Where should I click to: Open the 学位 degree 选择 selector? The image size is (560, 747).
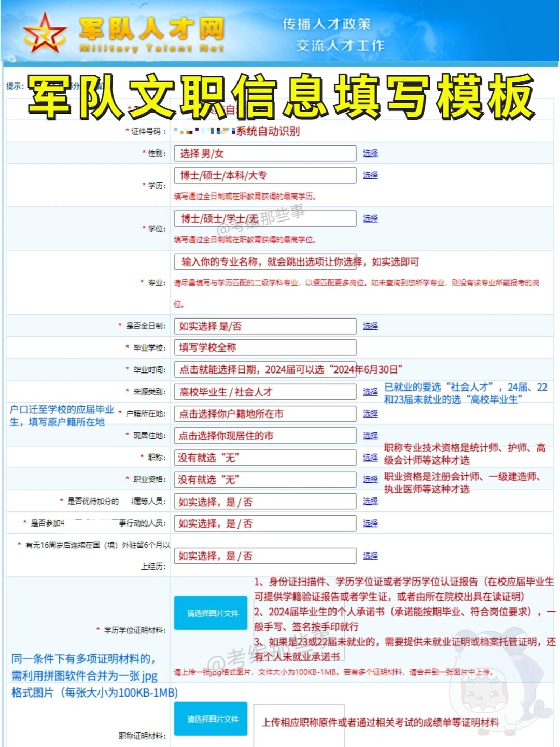click(370, 218)
